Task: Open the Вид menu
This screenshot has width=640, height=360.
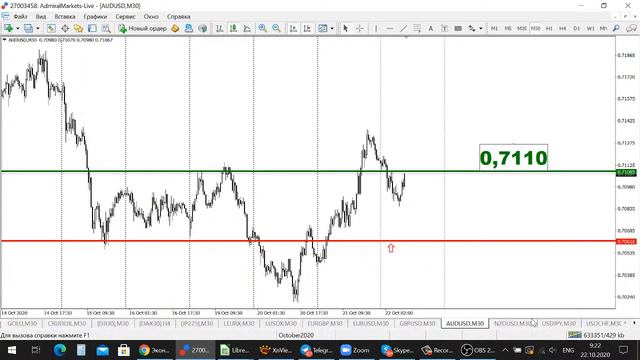Action: [41, 17]
